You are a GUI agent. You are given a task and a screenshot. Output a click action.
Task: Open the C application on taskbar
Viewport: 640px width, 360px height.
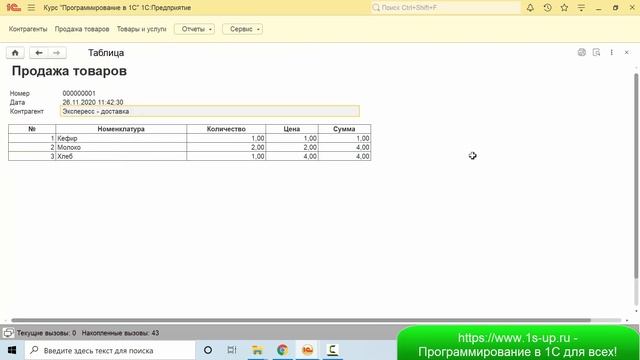pyautogui.click(x=333, y=350)
